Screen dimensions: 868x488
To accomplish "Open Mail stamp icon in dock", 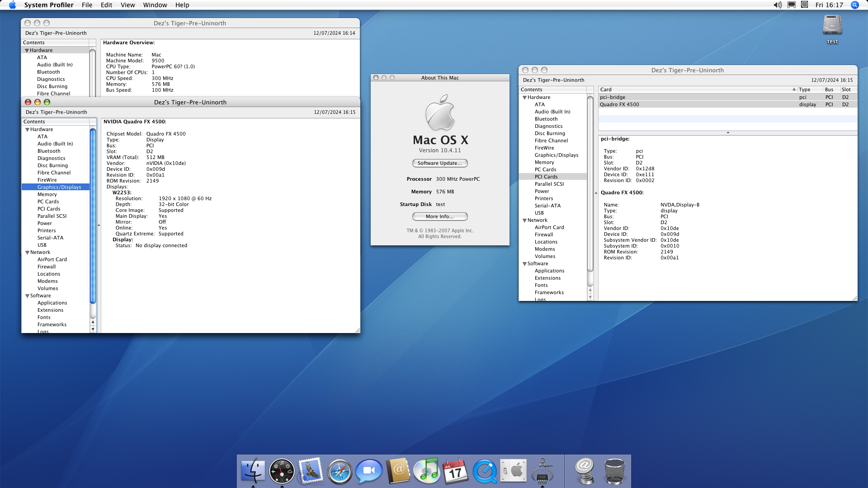I will (311, 471).
